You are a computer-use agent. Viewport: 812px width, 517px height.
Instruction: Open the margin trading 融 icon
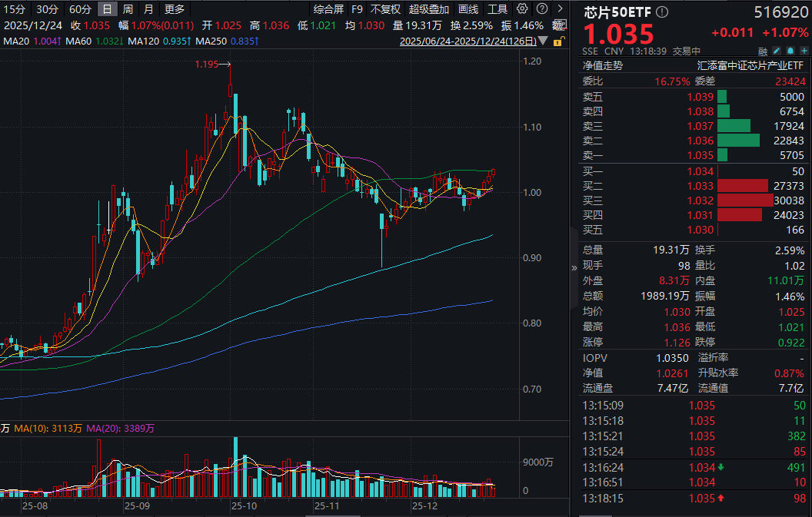coord(764,50)
